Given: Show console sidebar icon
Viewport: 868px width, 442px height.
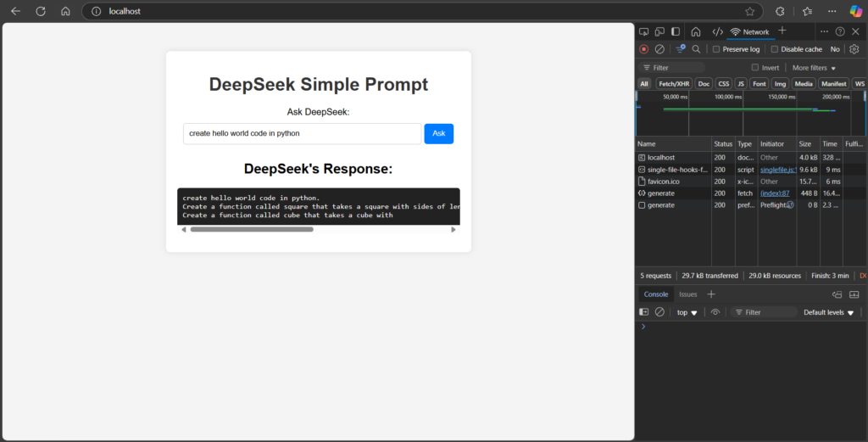Looking at the screenshot, I should (x=644, y=312).
